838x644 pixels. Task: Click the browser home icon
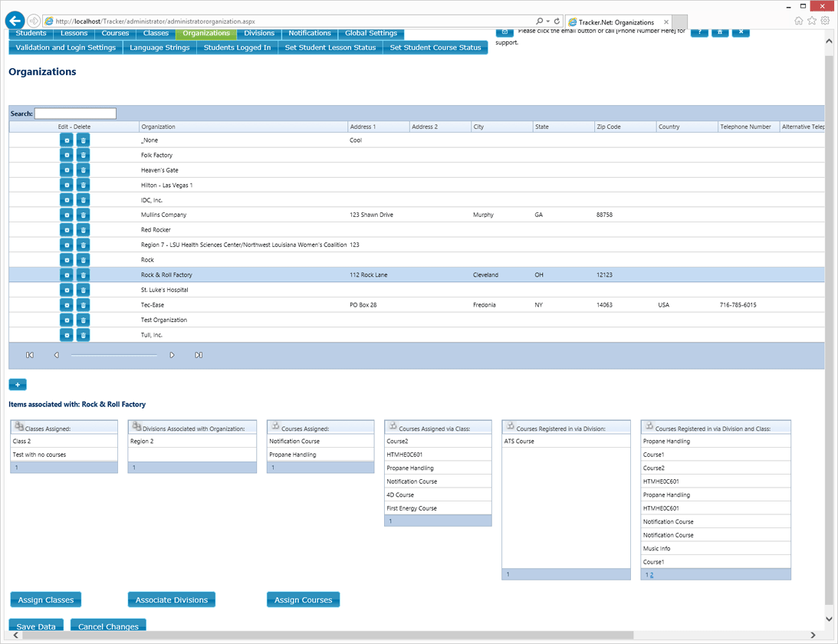point(798,21)
